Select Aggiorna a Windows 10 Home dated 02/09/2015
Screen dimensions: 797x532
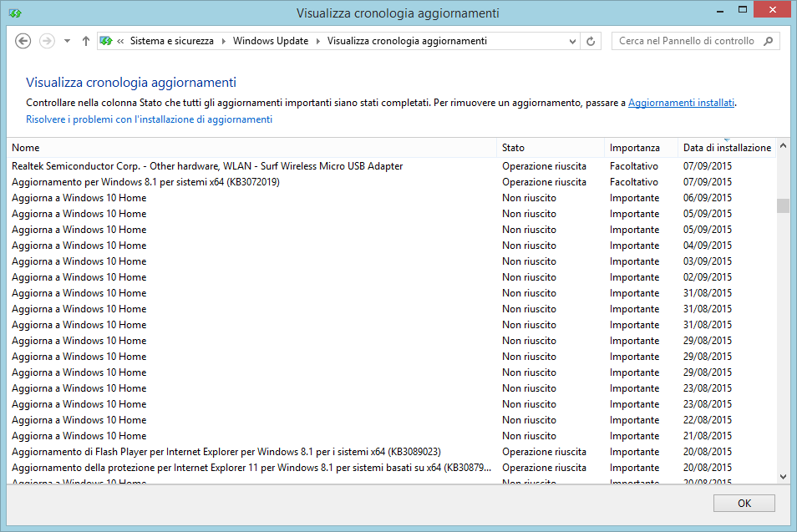(391, 277)
